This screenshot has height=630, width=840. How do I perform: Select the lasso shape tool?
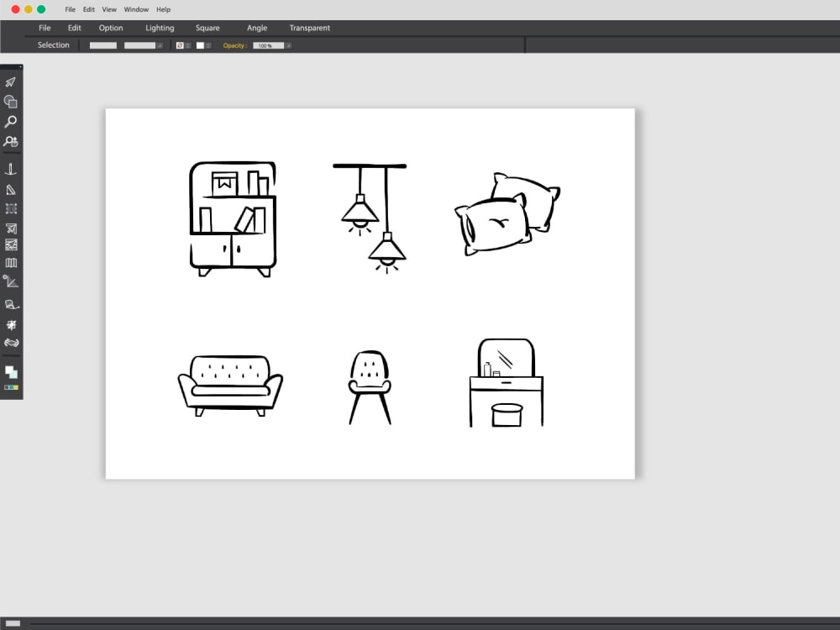tap(11, 304)
